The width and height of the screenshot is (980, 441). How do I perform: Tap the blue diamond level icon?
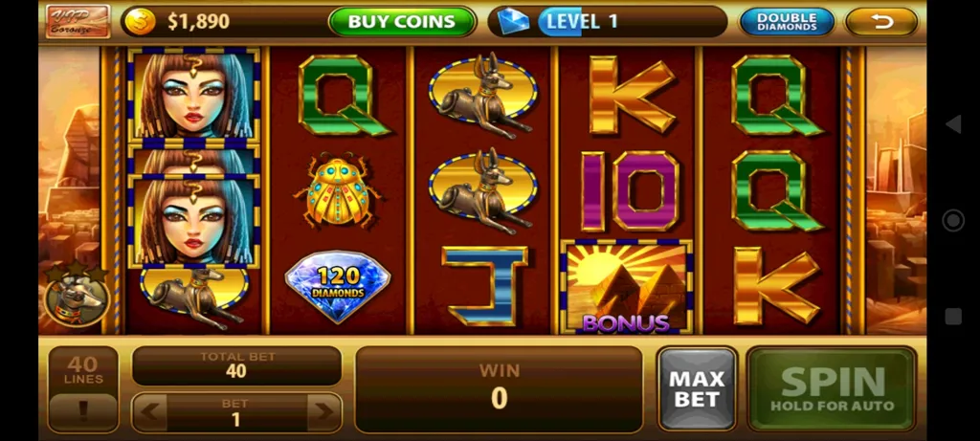513,21
